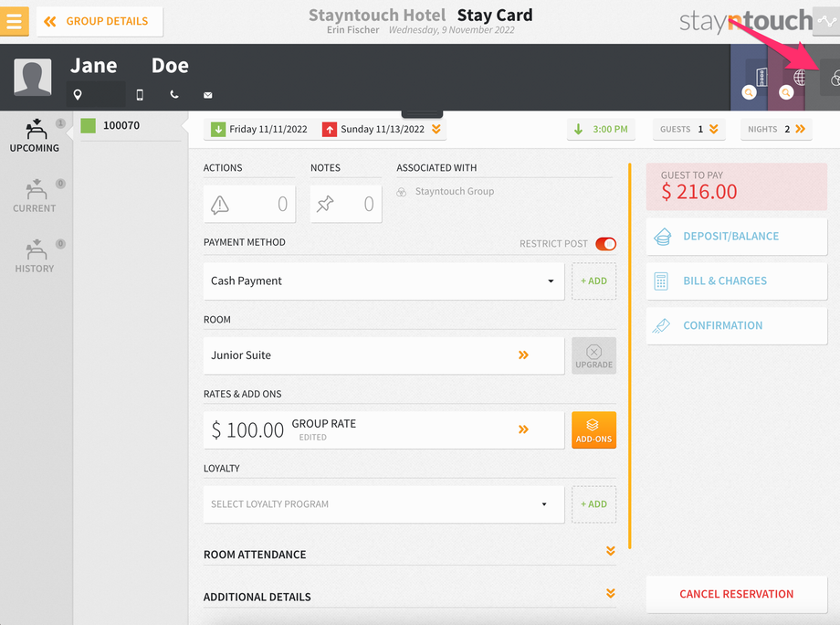
Task: Click the green reservation status square
Action: [88, 126]
